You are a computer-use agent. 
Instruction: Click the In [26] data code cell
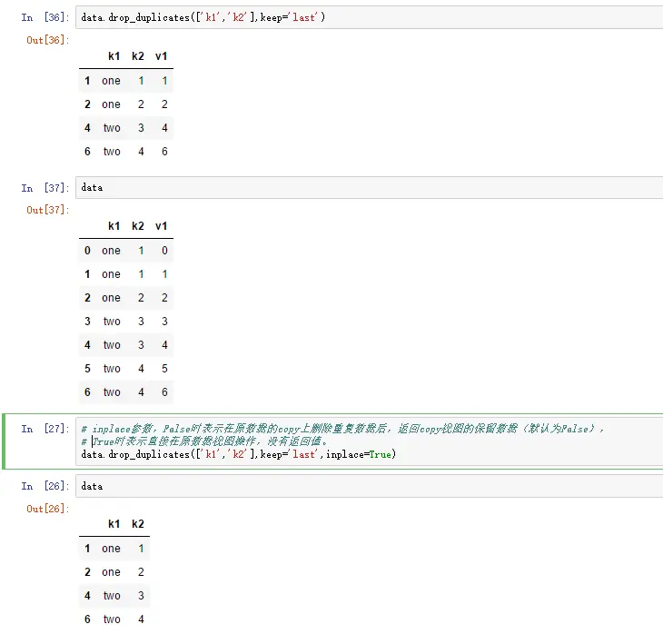tap(369, 486)
